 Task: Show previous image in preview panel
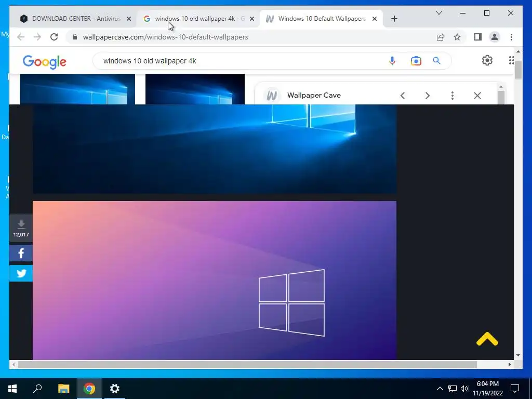(403, 96)
